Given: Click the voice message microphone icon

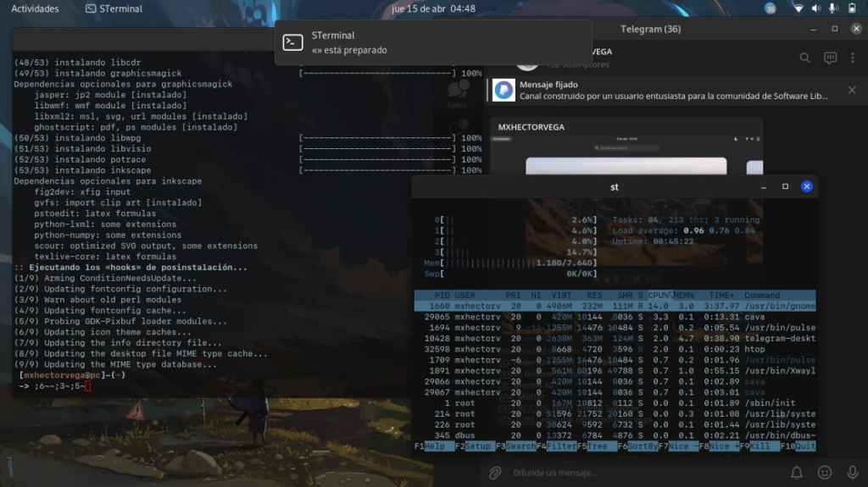Looking at the screenshot, I should click(x=849, y=473).
